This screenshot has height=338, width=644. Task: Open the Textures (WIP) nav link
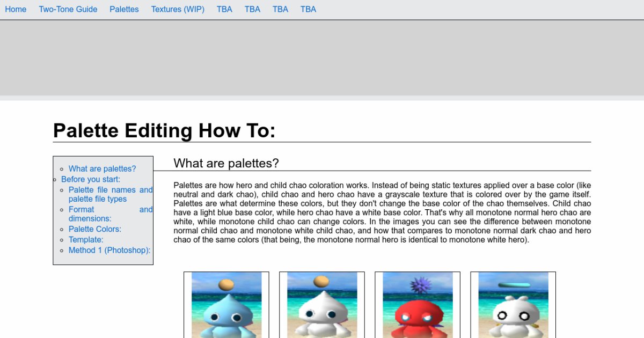[x=178, y=9]
